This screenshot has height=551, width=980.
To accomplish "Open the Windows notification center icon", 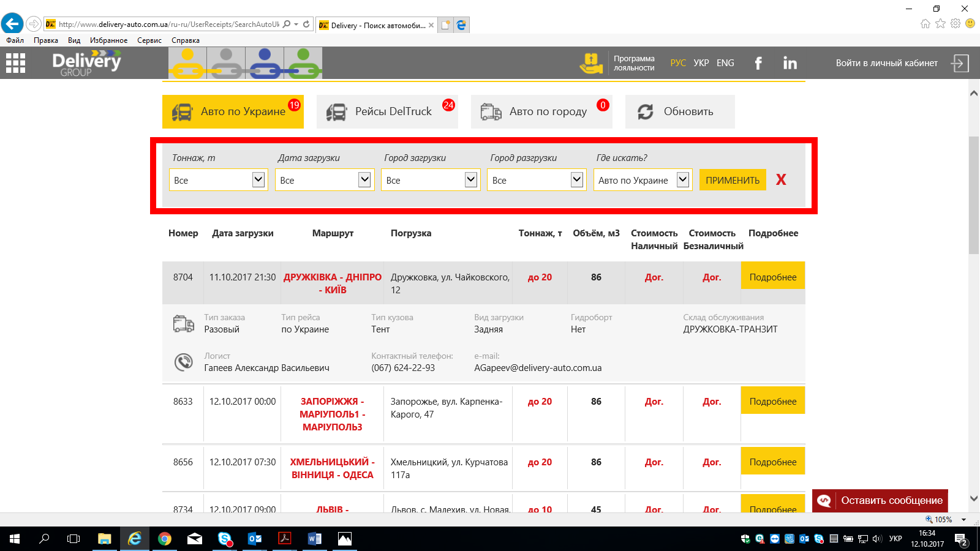I will pyautogui.click(x=961, y=539).
